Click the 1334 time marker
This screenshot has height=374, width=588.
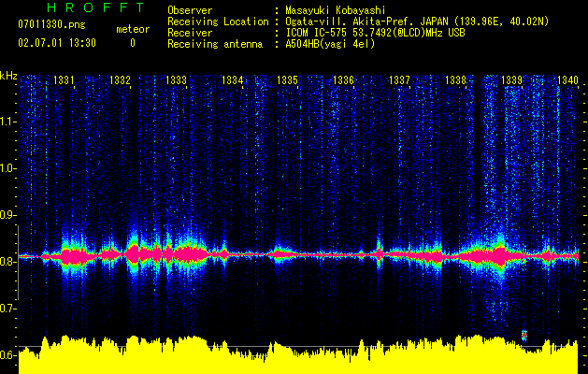coord(232,80)
